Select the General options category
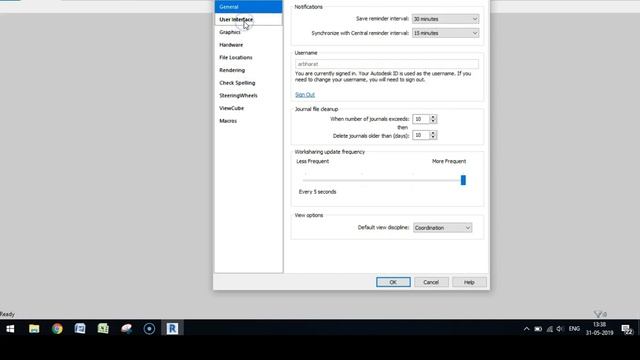 (249, 7)
